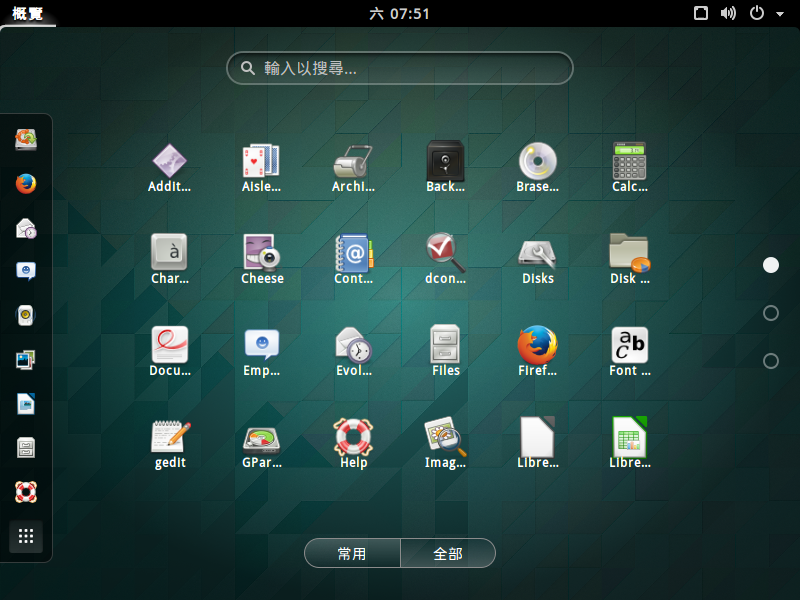Viewport: 800px width, 600px height.
Task: Launch the Backups safe icon
Action: 445,161
